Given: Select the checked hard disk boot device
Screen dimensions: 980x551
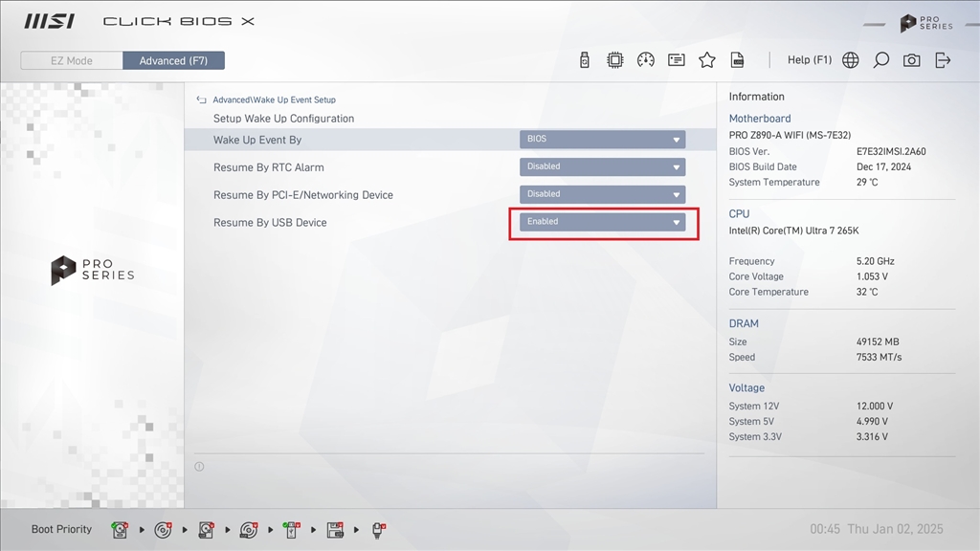Looking at the screenshot, I should click(120, 530).
